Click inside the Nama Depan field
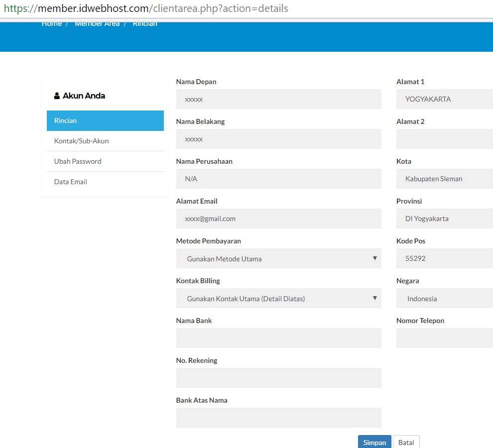The image size is (493, 448). [279, 99]
